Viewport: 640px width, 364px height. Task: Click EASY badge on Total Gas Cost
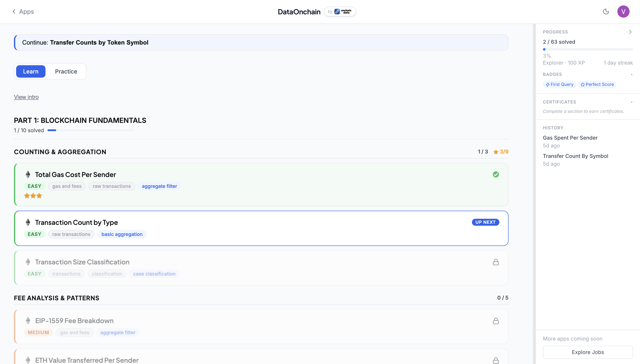(x=35, y=186)
